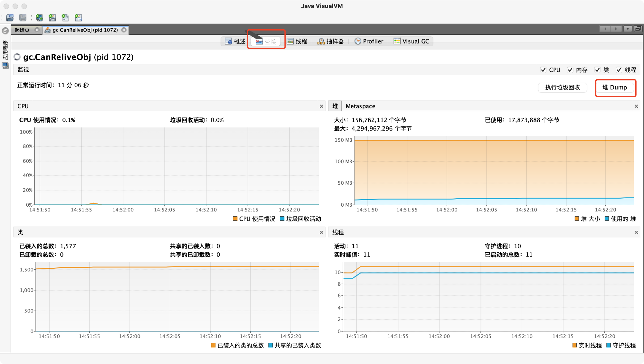Click the 共享的已装入类数 legend swatch
The height and width of the screenshot is (364, 644).
270,345
